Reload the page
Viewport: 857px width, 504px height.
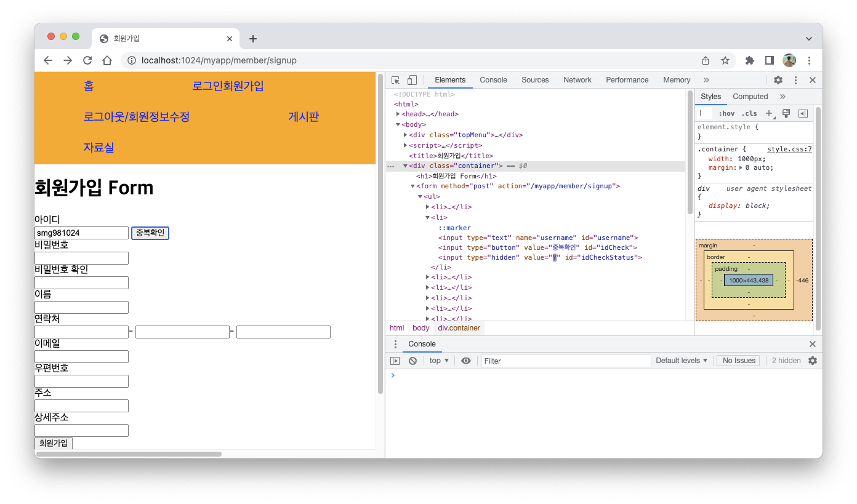(87, 60)
